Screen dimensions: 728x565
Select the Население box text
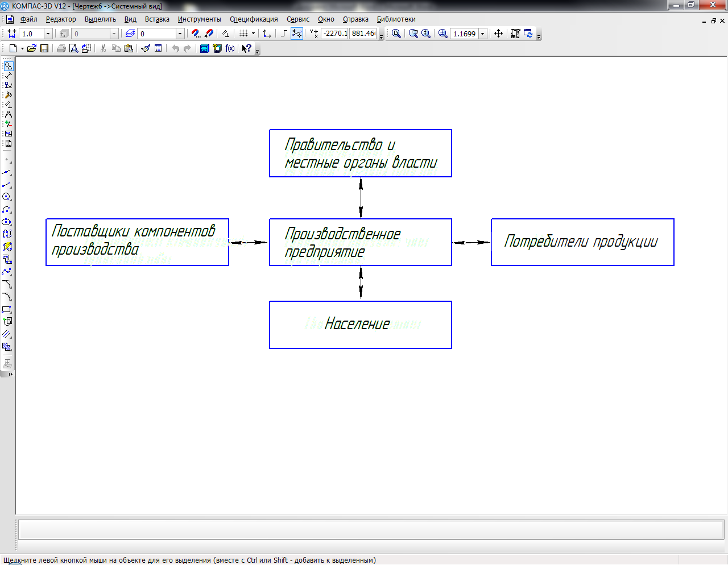(x=357, y=324)
